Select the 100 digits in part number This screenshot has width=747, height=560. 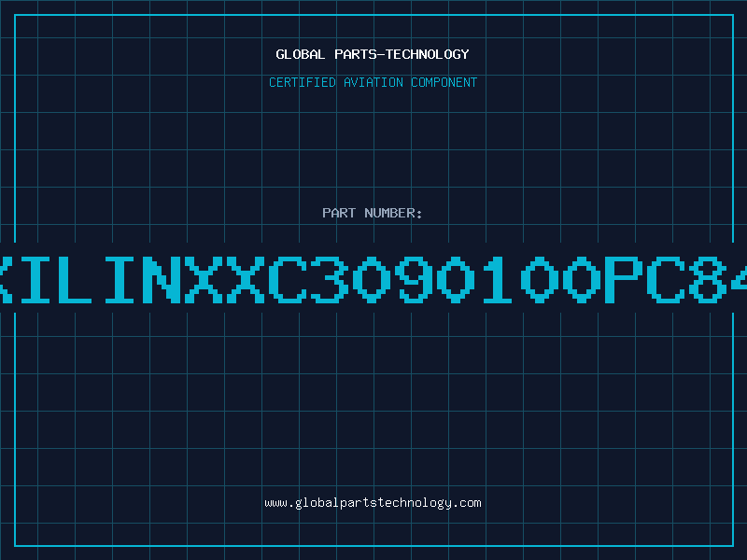(x=542, y=279)
